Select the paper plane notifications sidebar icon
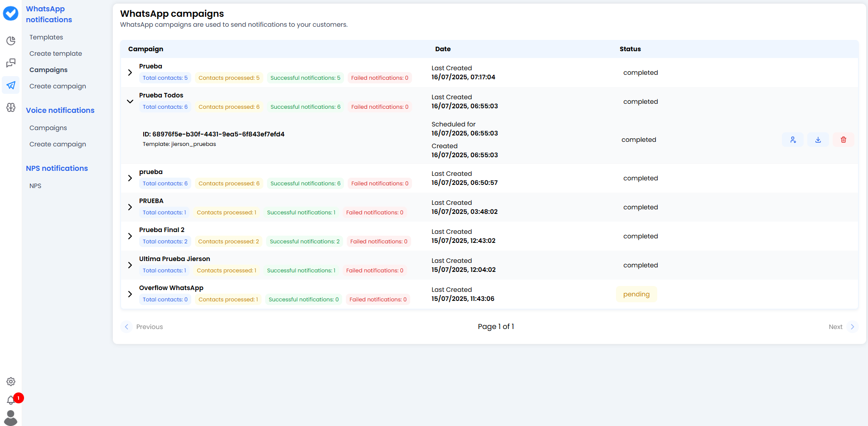The width and height of the screenshot is (868, 426). point(11,85)
